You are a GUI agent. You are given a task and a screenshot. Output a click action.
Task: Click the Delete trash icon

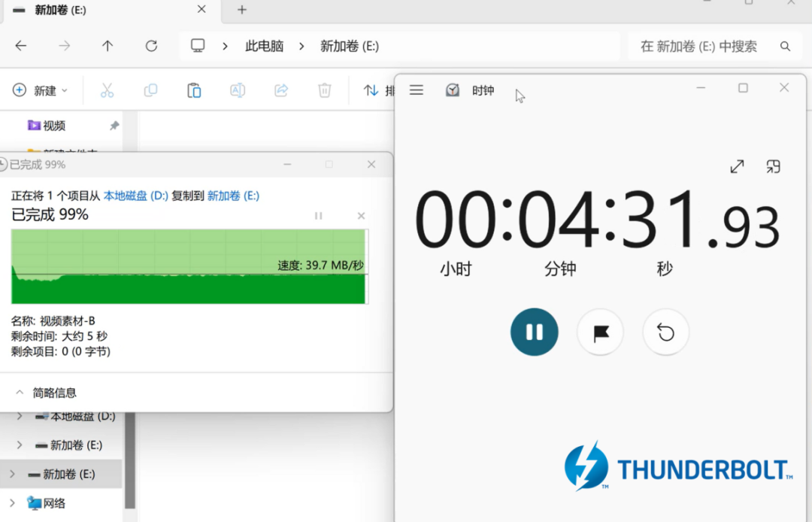(325, 90)
